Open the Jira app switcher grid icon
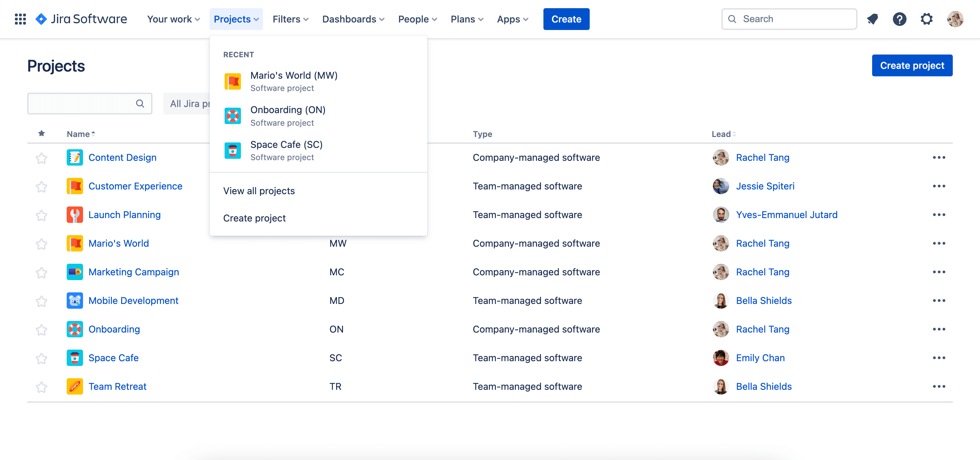This screenshot has width=980, height=460. (20, 19)
